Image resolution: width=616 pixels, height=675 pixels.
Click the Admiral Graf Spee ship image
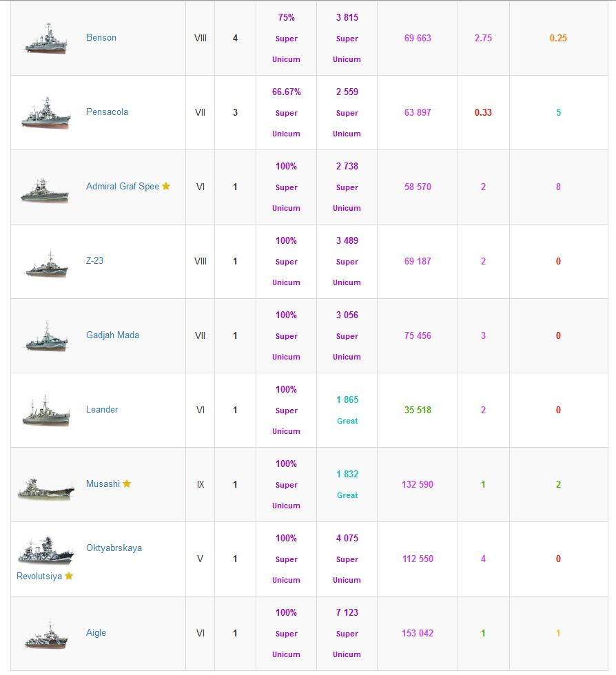click(x=45, y=189)
